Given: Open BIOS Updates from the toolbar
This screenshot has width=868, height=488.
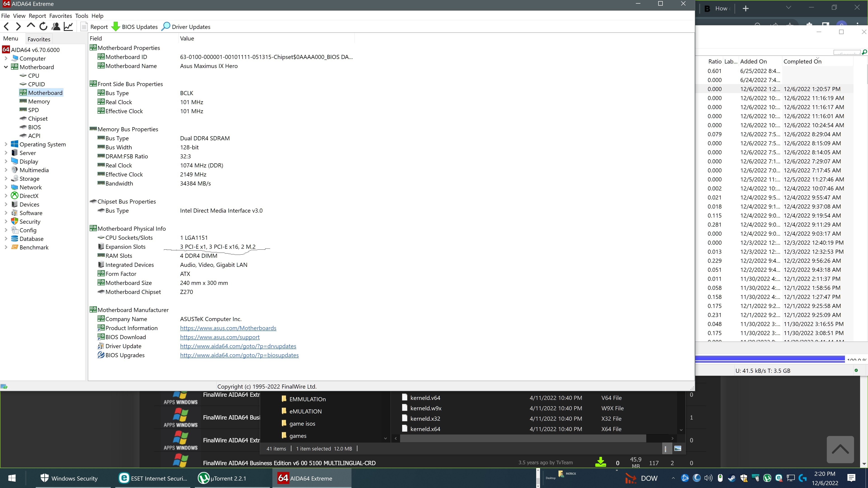Looking at the screenshot, I should point(135,27).
